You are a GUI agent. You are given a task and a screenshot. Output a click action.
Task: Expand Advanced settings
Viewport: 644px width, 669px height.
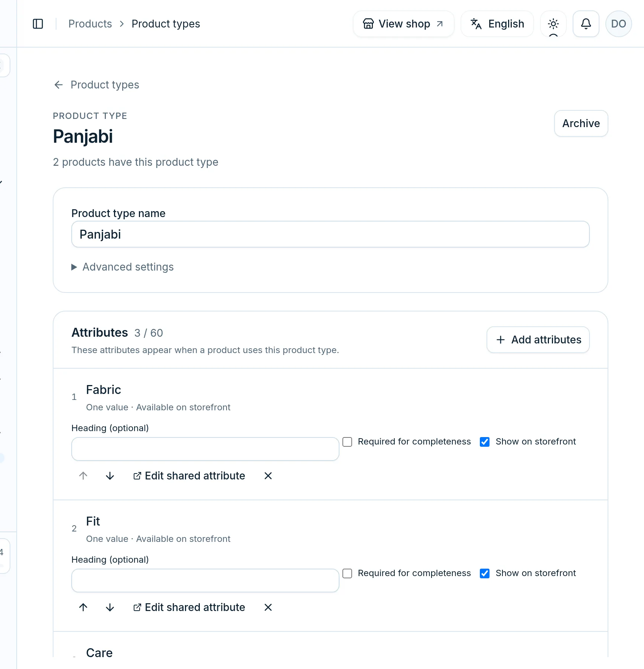click(123, 267)
